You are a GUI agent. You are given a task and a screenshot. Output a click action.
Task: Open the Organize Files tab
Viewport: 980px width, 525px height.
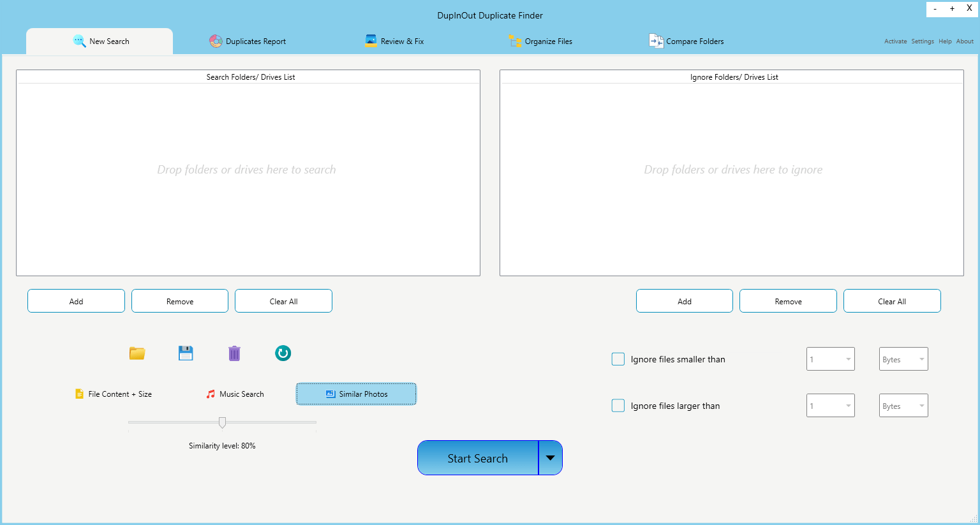click(540, 41)
